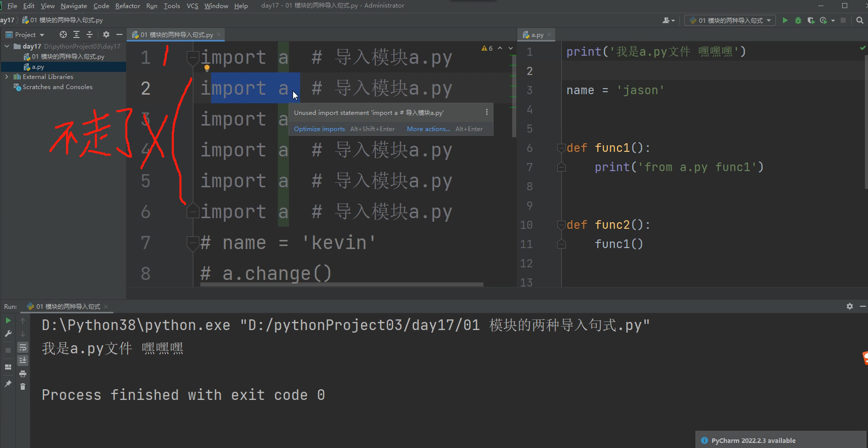Print the run console output

(x=23, y=374)
